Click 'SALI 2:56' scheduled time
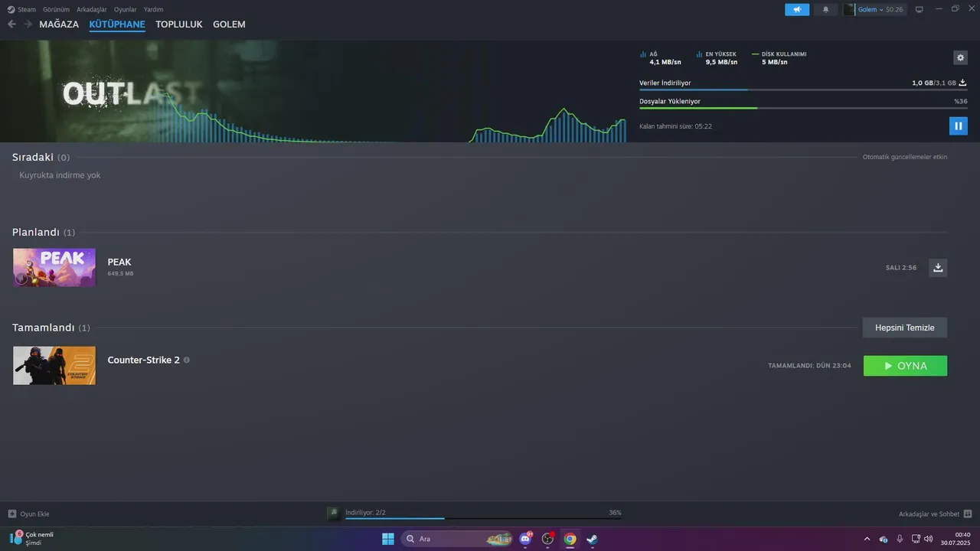This screenshot has height=551, width=980. click(901, 268)
